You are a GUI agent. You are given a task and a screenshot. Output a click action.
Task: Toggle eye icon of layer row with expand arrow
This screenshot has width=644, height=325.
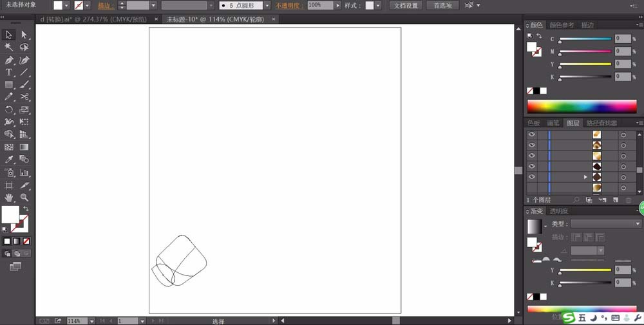click(x=532, y=177)
